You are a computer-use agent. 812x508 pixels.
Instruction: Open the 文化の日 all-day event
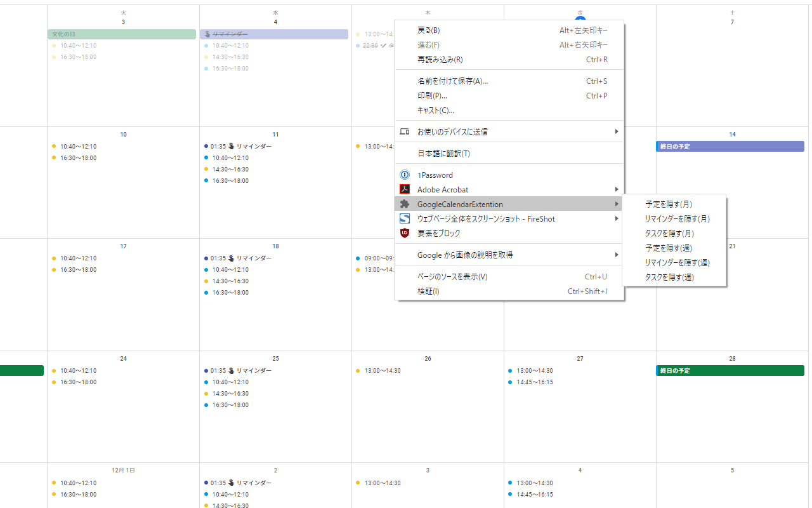122,34
